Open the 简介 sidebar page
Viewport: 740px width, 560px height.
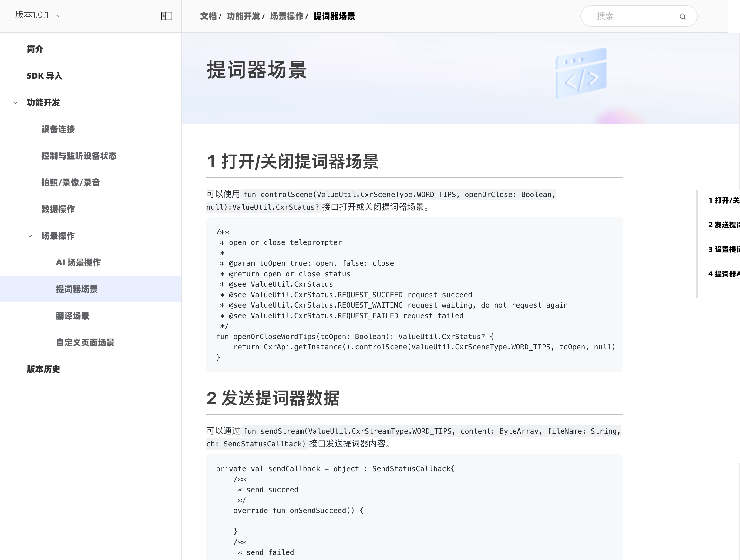coord(35,49)
